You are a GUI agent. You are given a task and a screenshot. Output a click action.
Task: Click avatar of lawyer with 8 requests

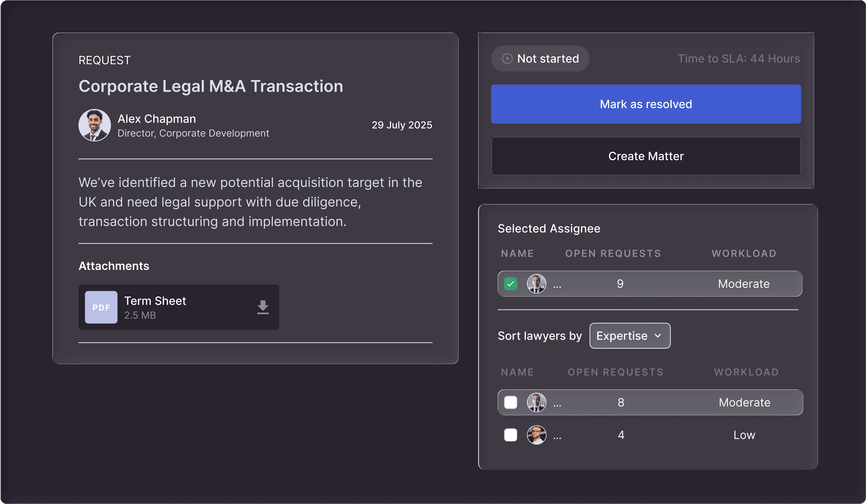[x=536, y=402]
